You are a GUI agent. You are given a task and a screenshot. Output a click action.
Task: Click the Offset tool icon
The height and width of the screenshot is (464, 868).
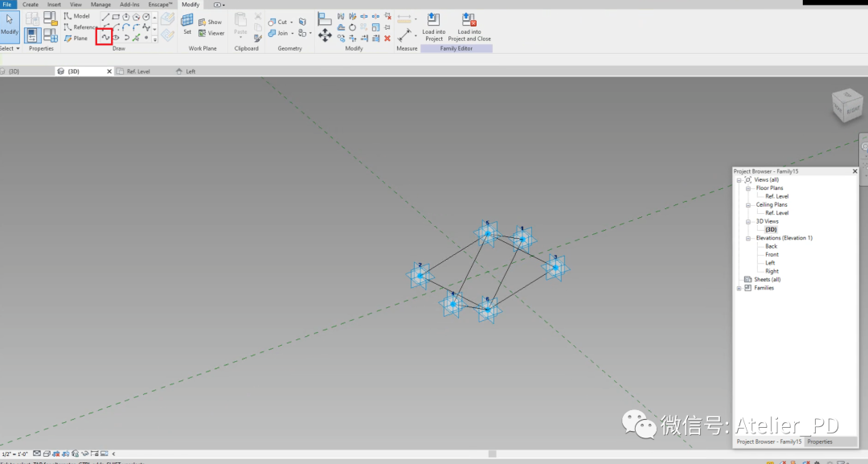341,27
